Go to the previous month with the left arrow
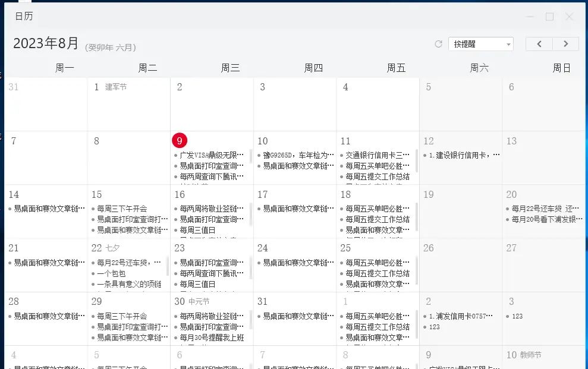The width and height of the screenshot is (588, 369). coord(539,43)
